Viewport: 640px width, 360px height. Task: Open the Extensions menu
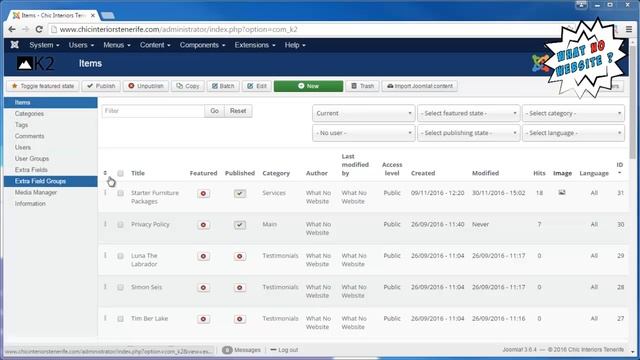[x=255, y=45]
